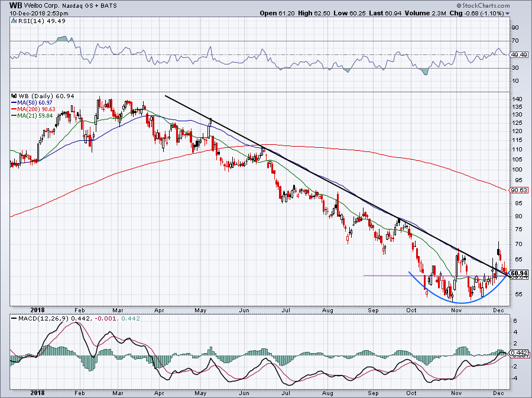Click the 'WB (Daily) 60.94' legend label
This screenshot has width=532, height=398.
pos(46,96)
